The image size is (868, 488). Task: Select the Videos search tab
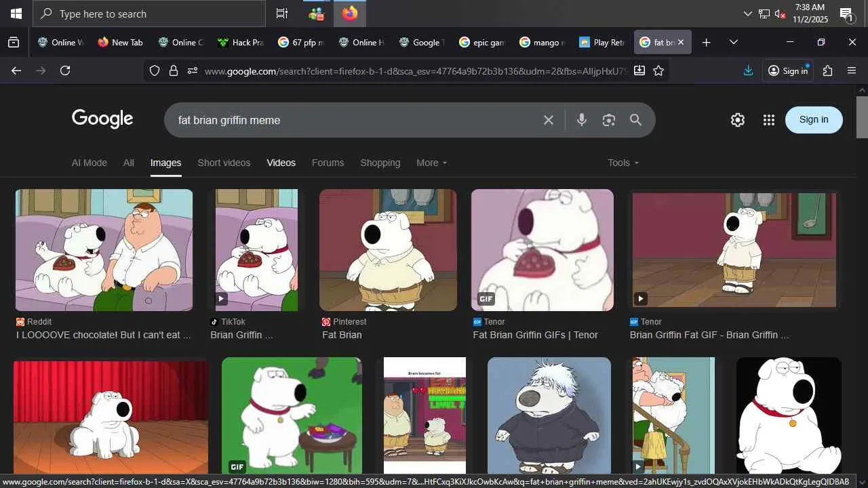[281, 163]
